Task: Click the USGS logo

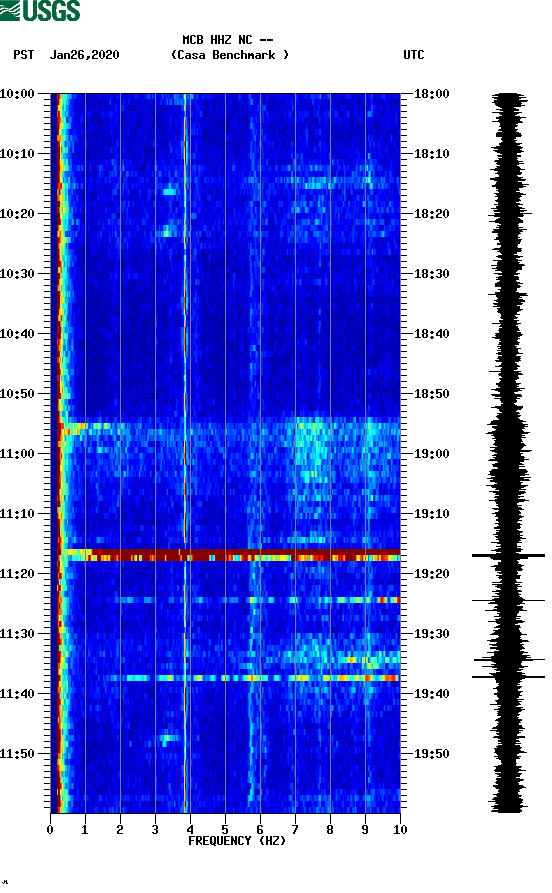Action: [x=40, y=10]
